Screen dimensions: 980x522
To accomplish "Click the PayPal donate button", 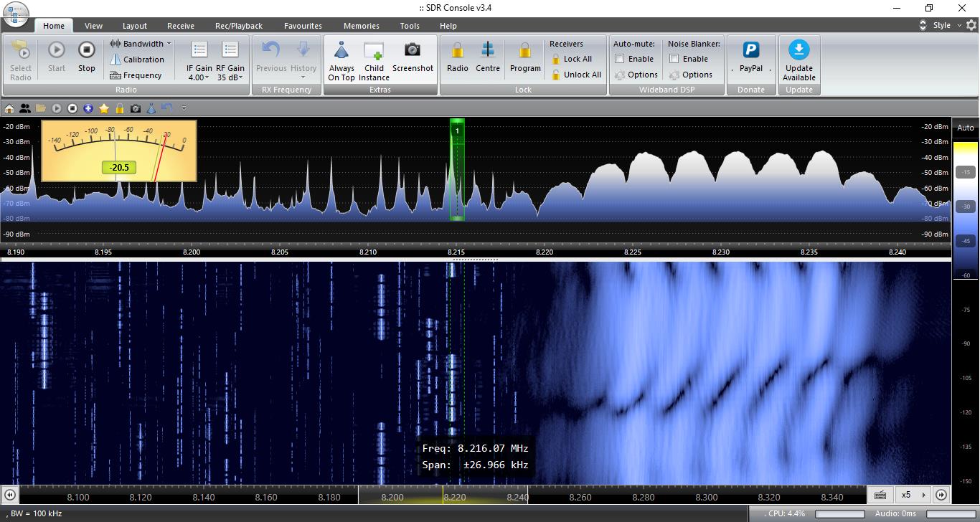I will (751, 57).
